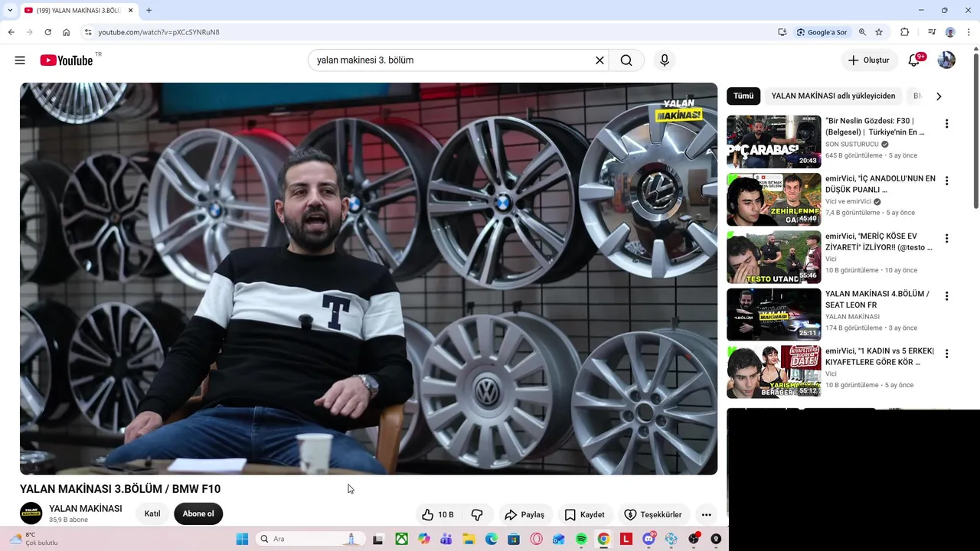Select the 'Tümü' filter chip
The width and height of the screenshot is (980, 551).
point(743,96)
